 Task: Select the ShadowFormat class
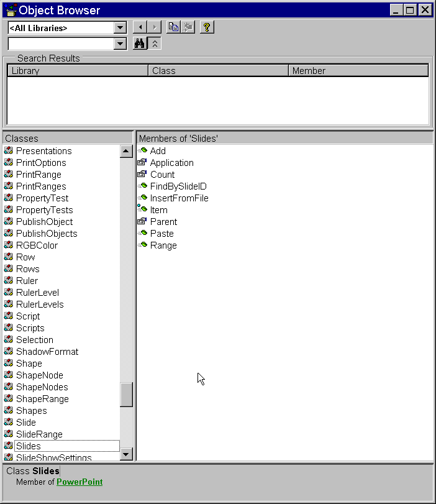47,352
